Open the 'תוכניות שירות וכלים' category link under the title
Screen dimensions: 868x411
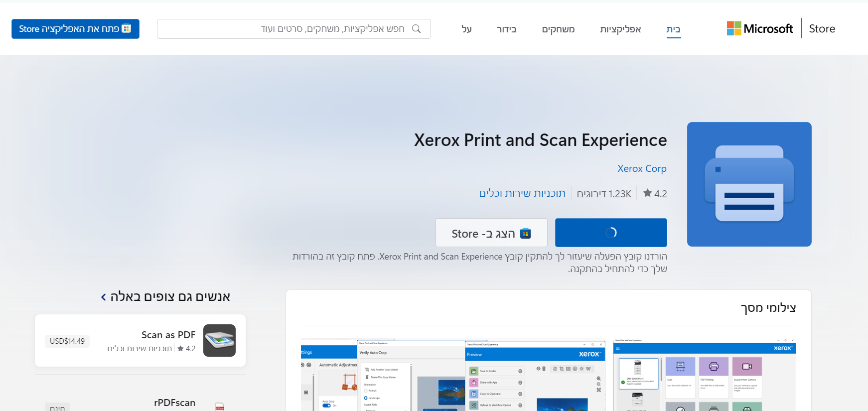click(x=522, y=193)
